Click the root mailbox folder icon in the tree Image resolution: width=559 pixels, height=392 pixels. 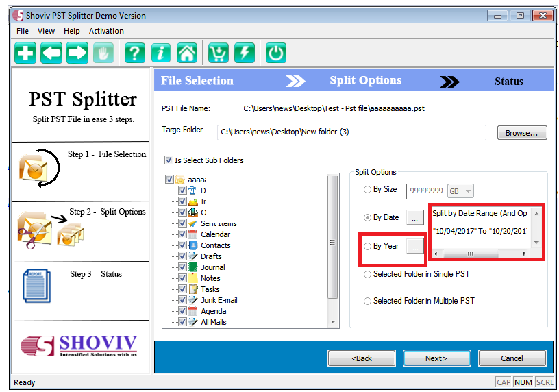pos(180,180)
